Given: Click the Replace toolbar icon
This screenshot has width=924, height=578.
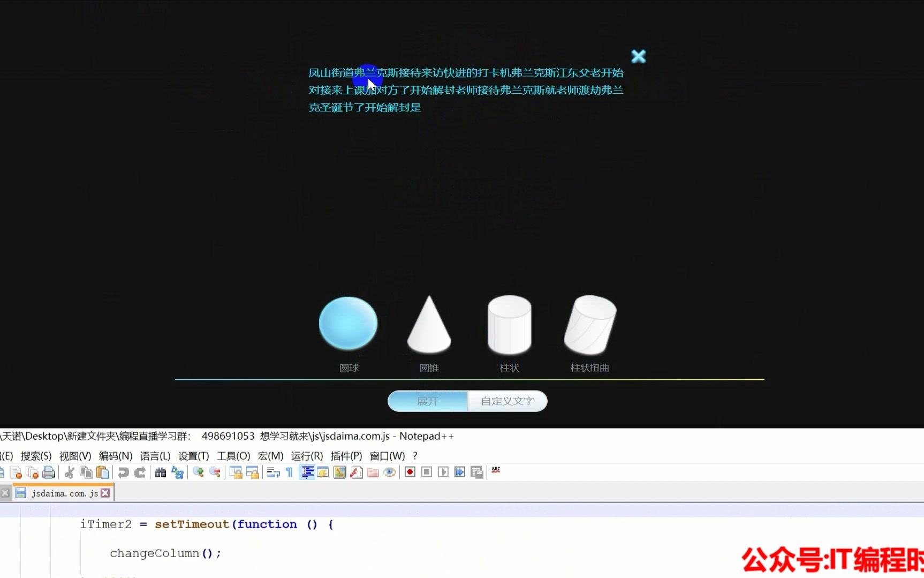Looking at the screenshot, I should [178, 472].
